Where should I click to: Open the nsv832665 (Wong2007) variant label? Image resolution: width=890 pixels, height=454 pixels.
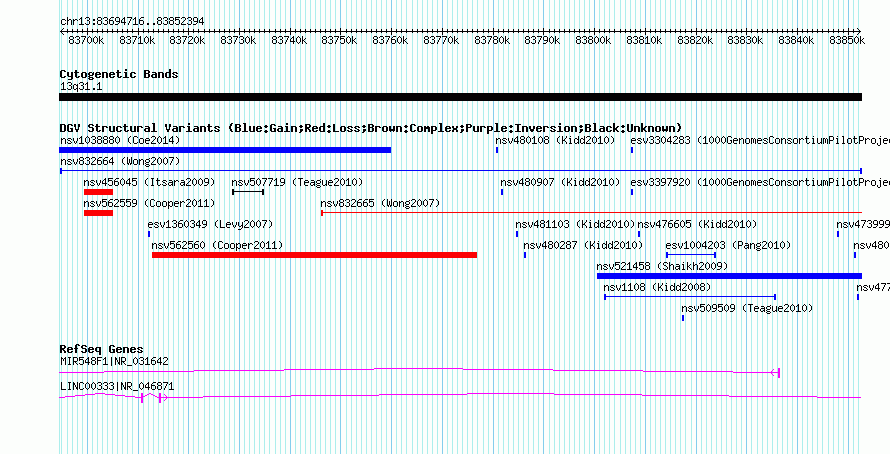click(x=380, y=203)
